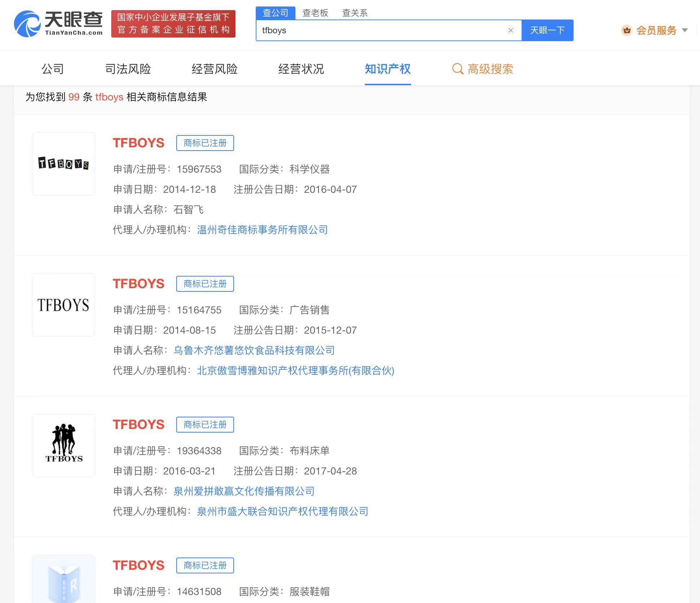700x603 pixels.
Task: Switch to the 查公司 search tab
Action: pos(276,13)
